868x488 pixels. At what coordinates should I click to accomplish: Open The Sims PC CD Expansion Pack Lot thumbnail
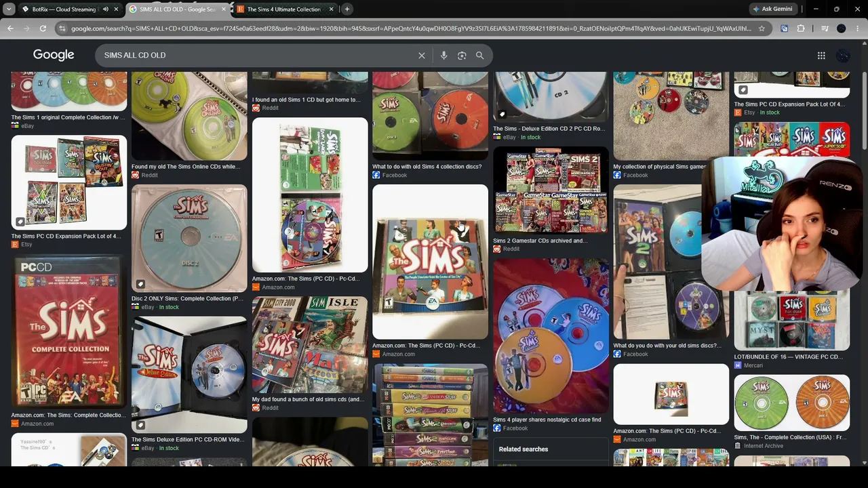tap(69, 182)
